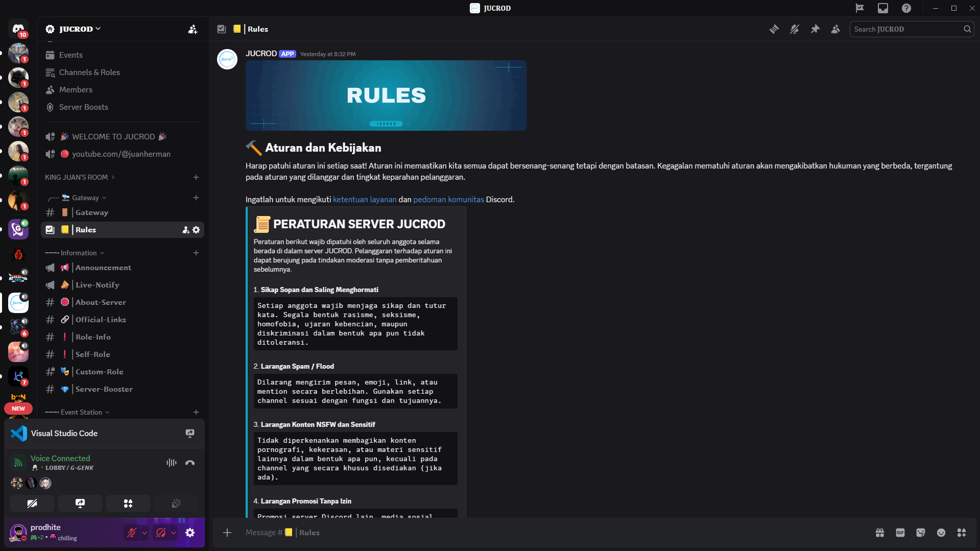Create channel in Information category
Image resolution: width=980 pixels, height=551 pixels.
click(196, 253)
